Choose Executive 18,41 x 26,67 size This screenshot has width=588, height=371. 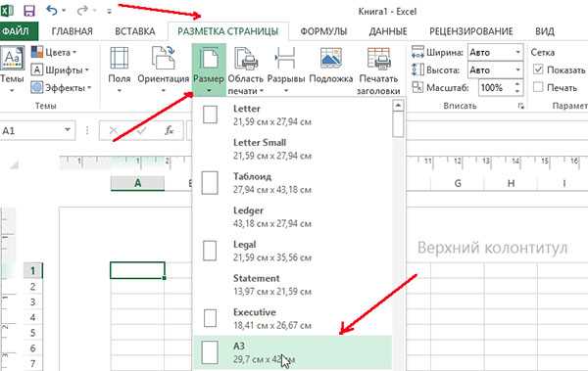292,319
